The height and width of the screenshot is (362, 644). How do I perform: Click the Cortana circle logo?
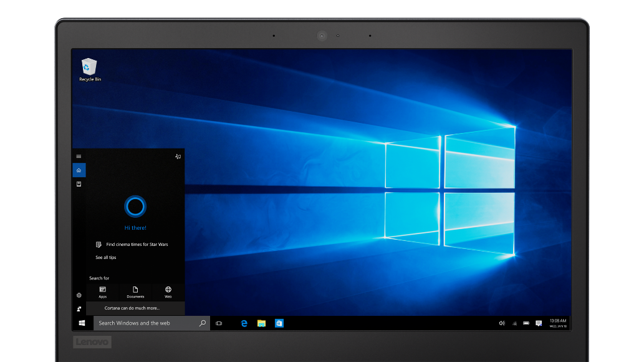click(x=135, y=206)
